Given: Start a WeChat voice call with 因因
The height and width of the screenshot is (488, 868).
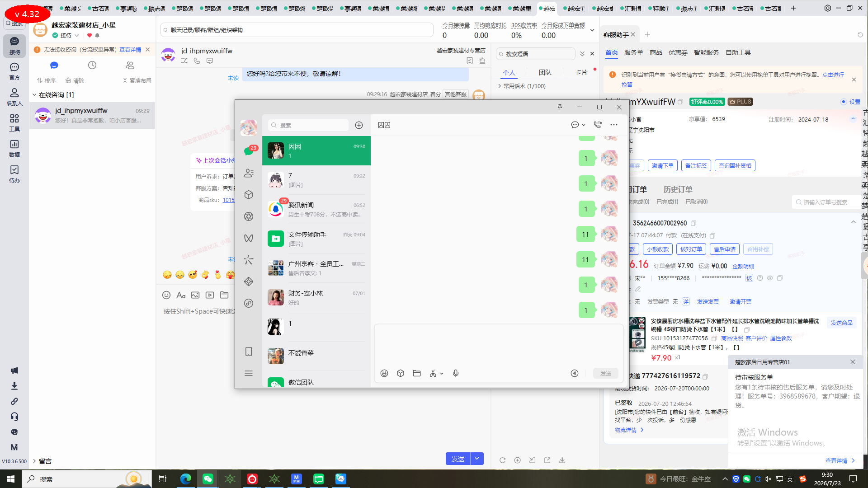Looking at the screenshot, I should [x=598, y=125].
